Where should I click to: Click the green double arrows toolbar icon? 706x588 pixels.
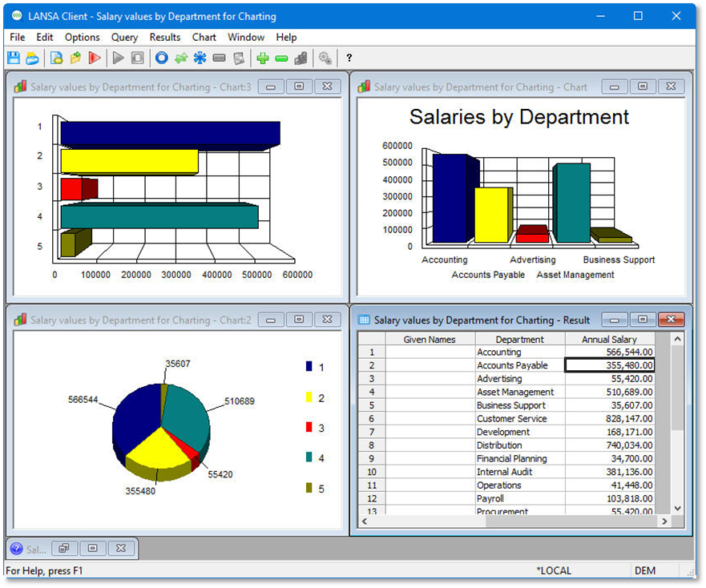(x=180, y=58)
